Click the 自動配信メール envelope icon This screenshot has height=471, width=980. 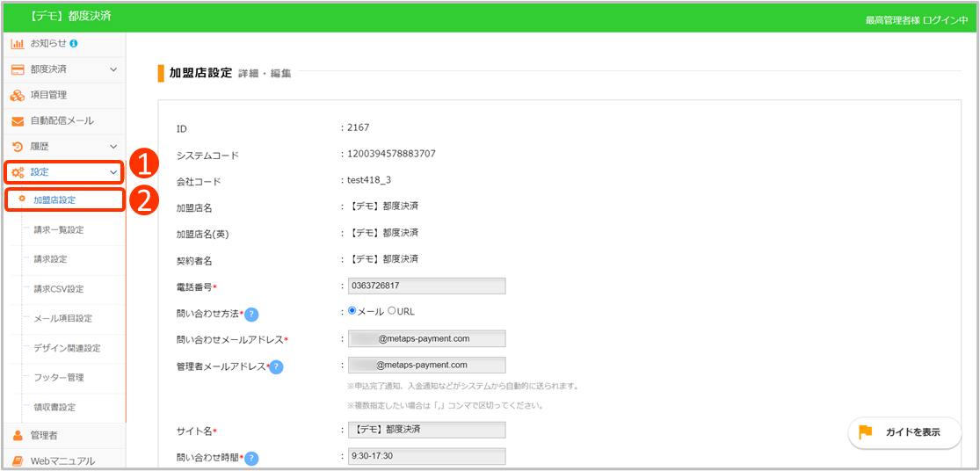pos(18,120)
